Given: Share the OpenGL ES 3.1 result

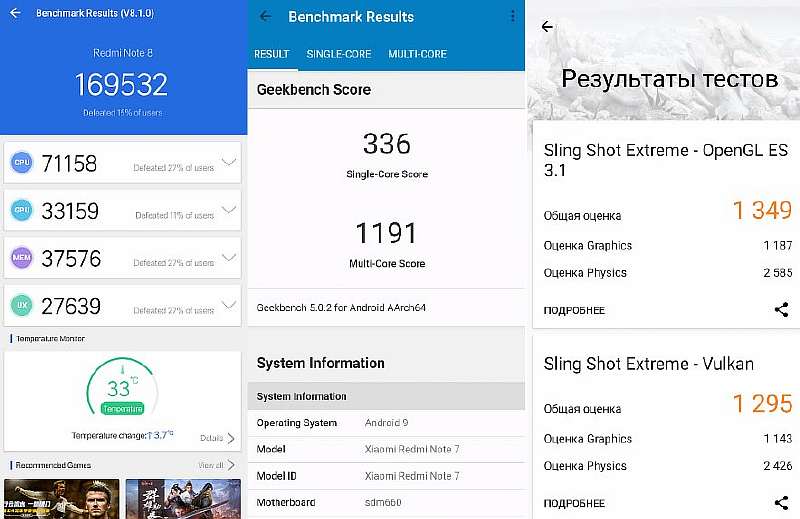Looking at the screenshot, I should (x=781, y=310).
